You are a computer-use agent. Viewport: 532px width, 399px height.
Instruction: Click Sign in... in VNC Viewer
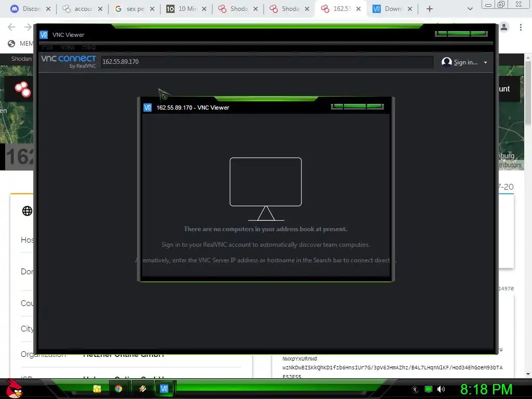[x=460, y=62]
